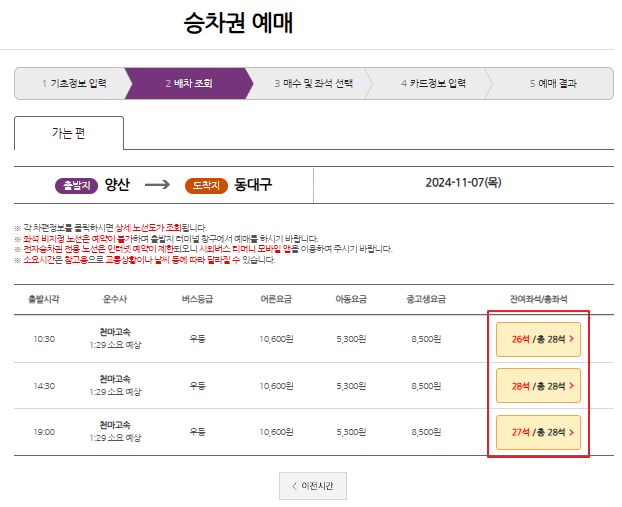This screenshot has height=507, width=622.
Task: Click 우등 grade in the 14:30 row
Action: 197,386
